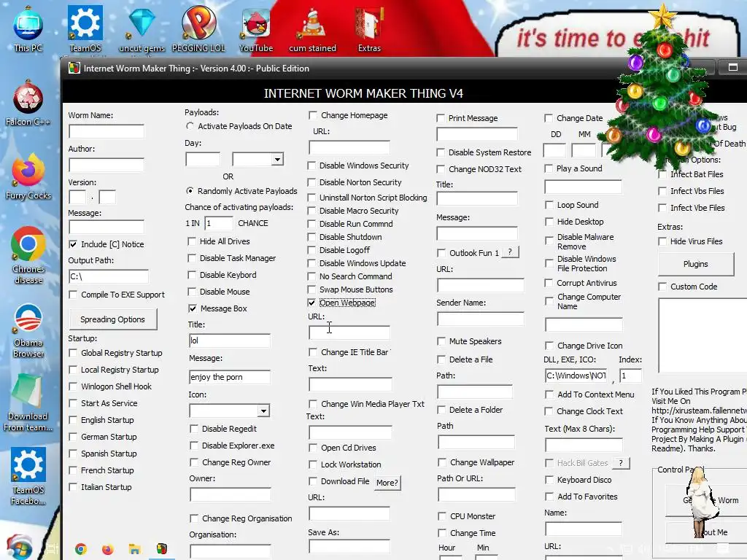Check Infect Bat Files
This screenshot has width=747, height=560.
coord(662,174)
